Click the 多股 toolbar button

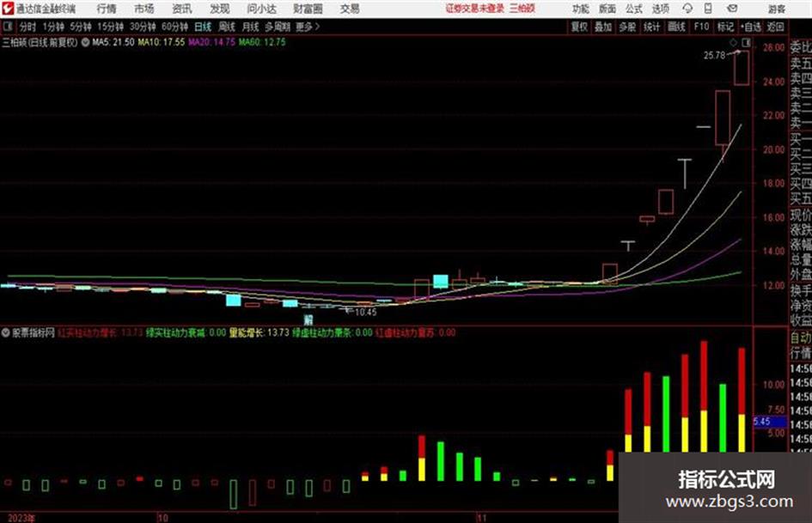[x=627, y=27]
